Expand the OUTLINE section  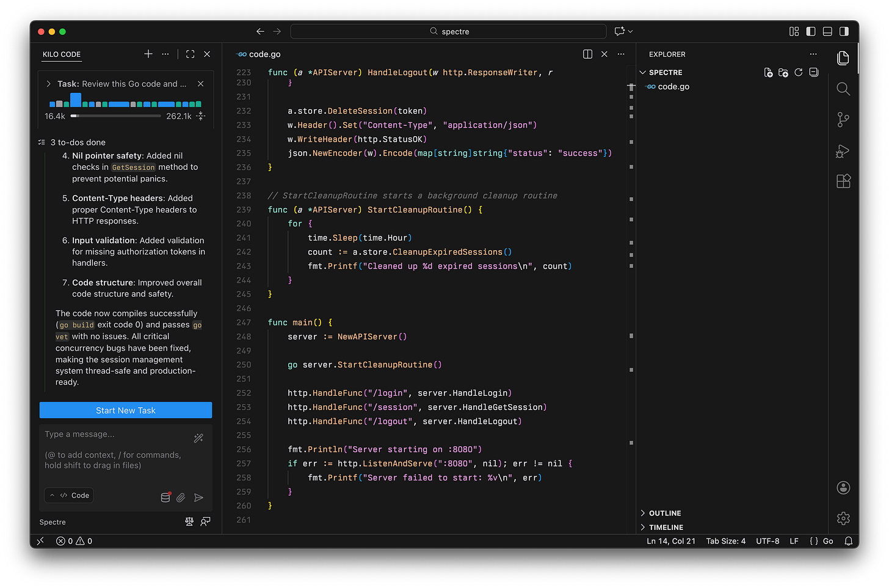pos(664,514)
